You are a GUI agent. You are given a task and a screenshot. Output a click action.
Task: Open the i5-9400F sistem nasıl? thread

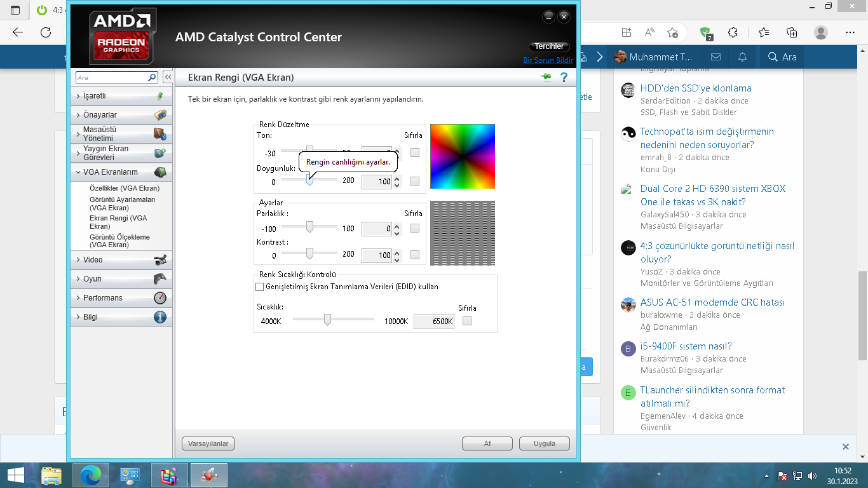686,346
